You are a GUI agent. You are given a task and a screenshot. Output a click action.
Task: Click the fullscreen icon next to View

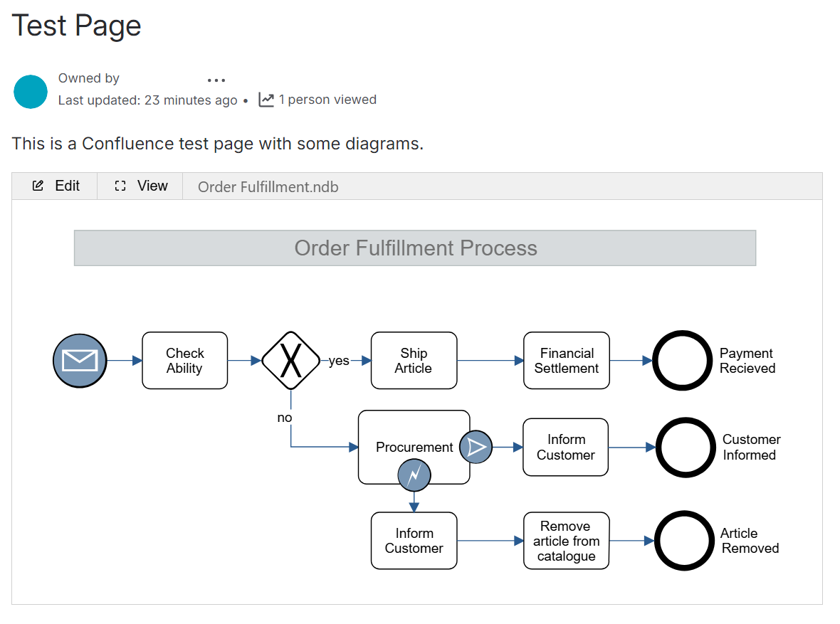point(120,186)
